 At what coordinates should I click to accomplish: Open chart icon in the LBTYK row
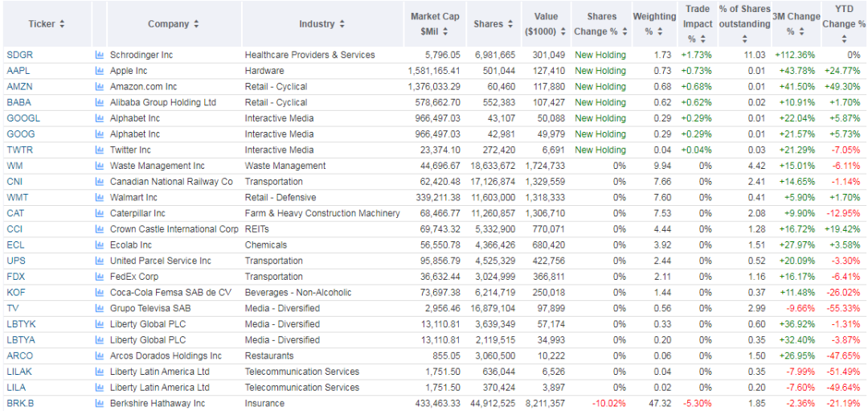[x=100, y=324]
